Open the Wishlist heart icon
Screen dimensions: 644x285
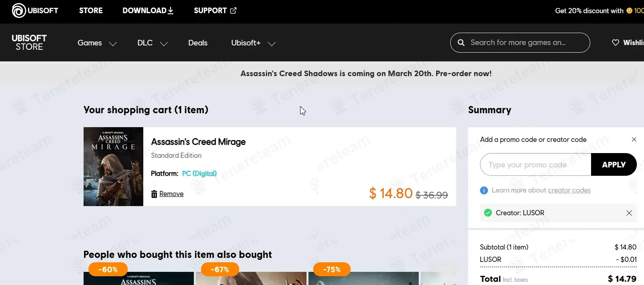[x=615, y=43]
